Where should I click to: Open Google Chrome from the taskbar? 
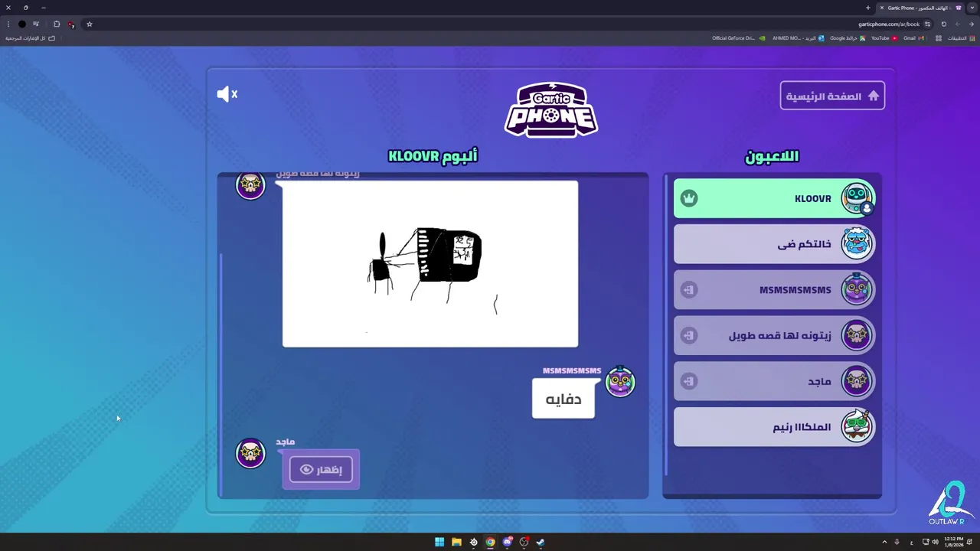click(490, 542)
